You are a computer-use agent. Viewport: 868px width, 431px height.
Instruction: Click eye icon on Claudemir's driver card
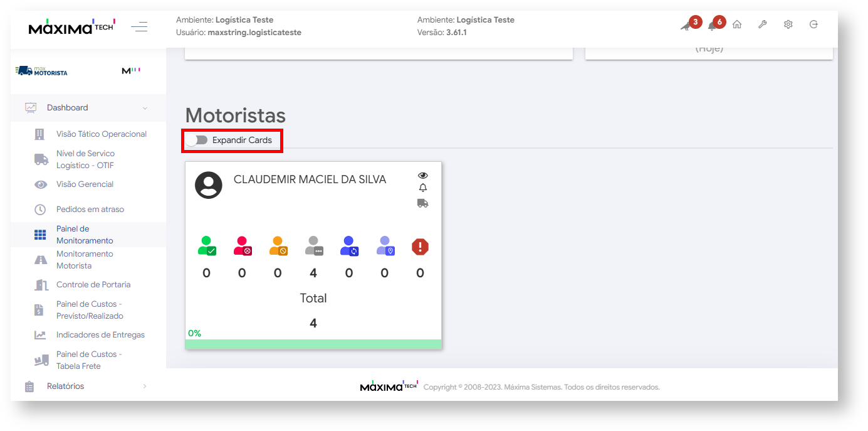pyautogui.click(x=422, y=176)
